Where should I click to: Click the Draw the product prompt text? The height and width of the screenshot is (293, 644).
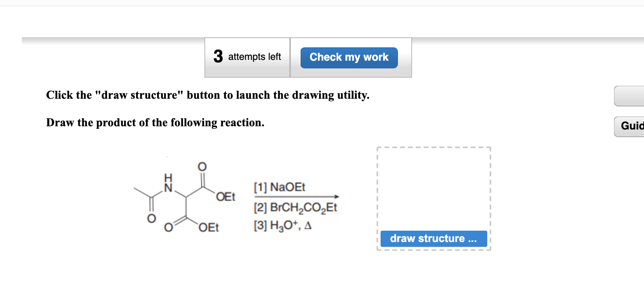point(155,123)
